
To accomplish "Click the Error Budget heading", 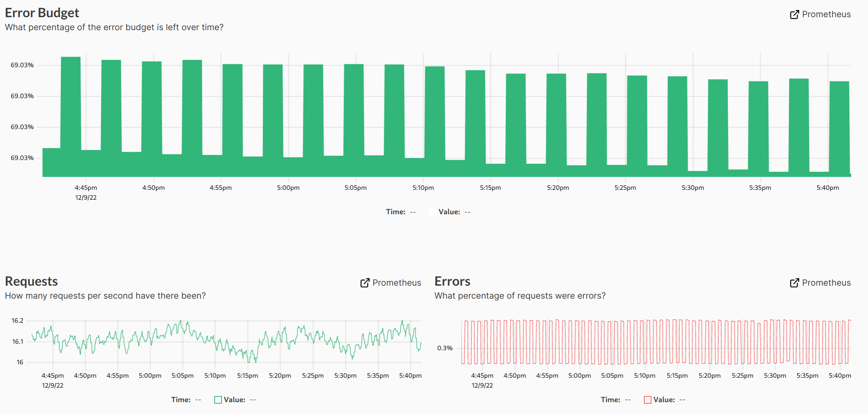I will [42, 13].
